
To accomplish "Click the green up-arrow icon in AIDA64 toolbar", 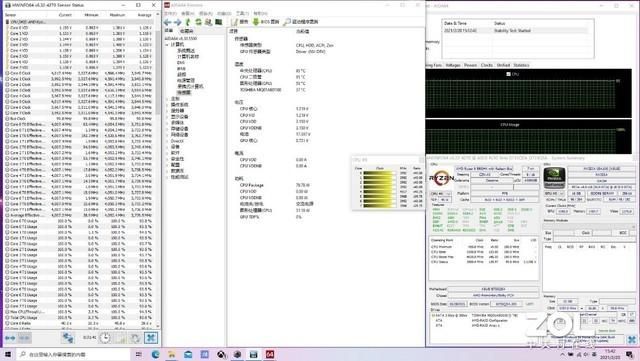I will pyautogui.click(x=188, y=22).
